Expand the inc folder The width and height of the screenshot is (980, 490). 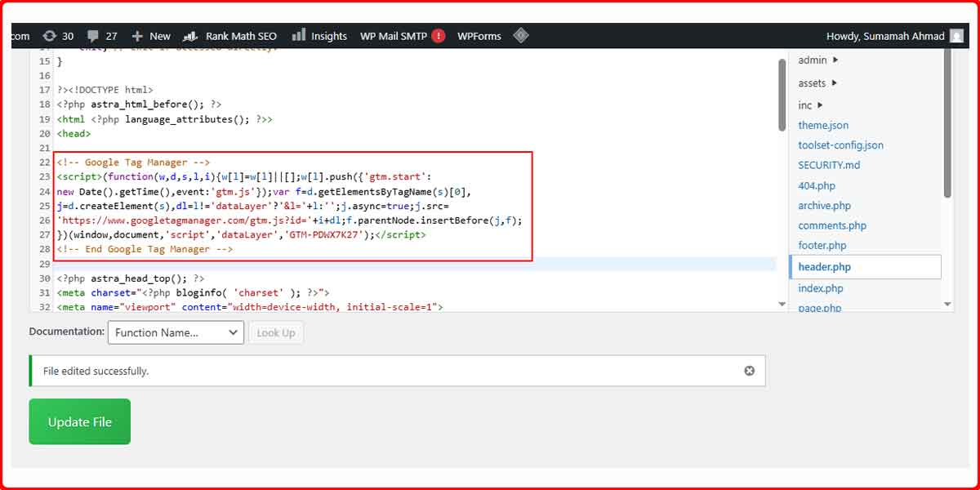tap(811, 105)
